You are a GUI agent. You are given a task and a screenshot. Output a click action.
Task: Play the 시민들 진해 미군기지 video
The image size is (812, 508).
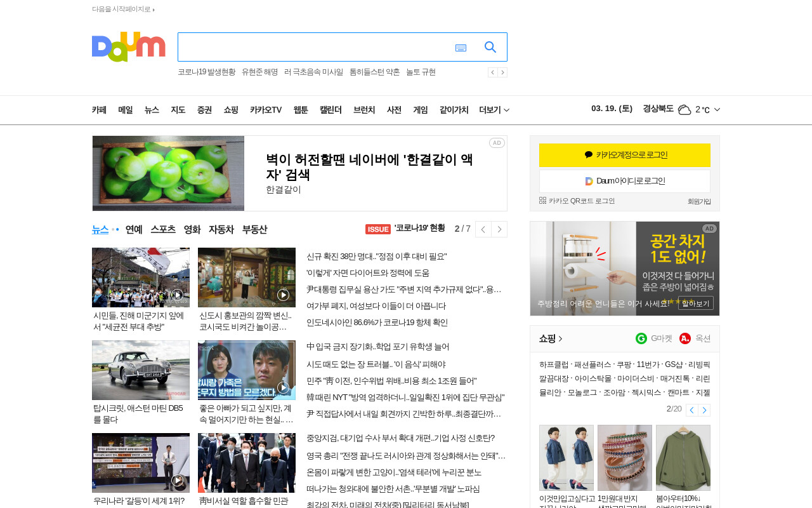pos(178,295)
